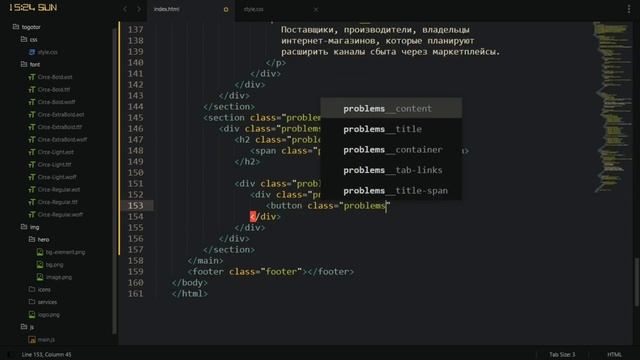Click the logo.png image file icon

[32, 315]
